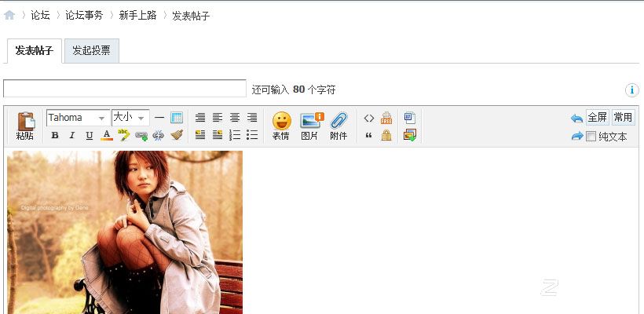Align text left

218,118
